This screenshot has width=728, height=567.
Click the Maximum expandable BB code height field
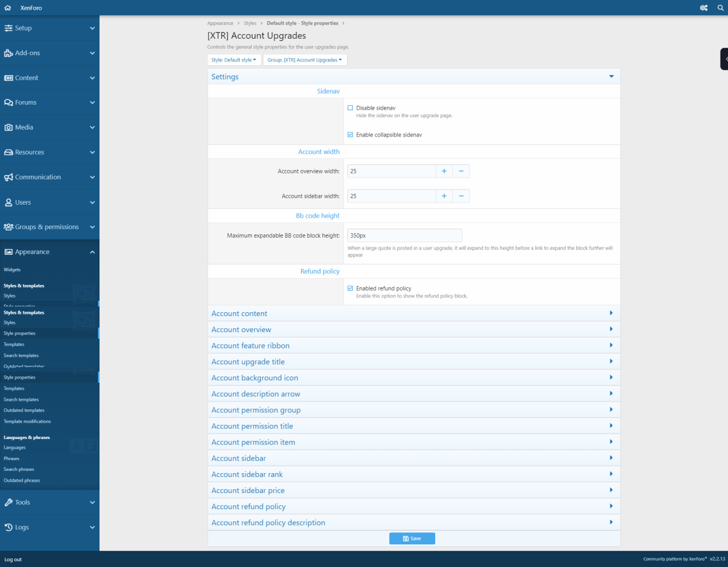pyautogui.click(x=404, y=235)
